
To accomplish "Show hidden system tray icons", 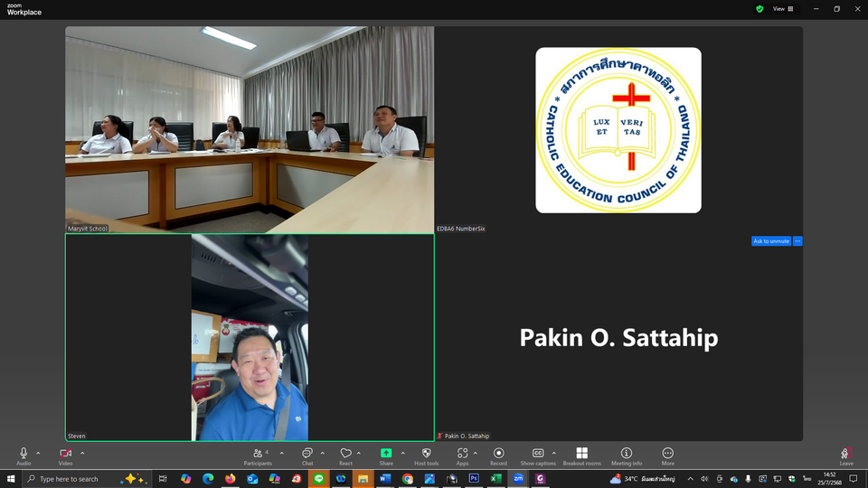I will tap(690, 479).
